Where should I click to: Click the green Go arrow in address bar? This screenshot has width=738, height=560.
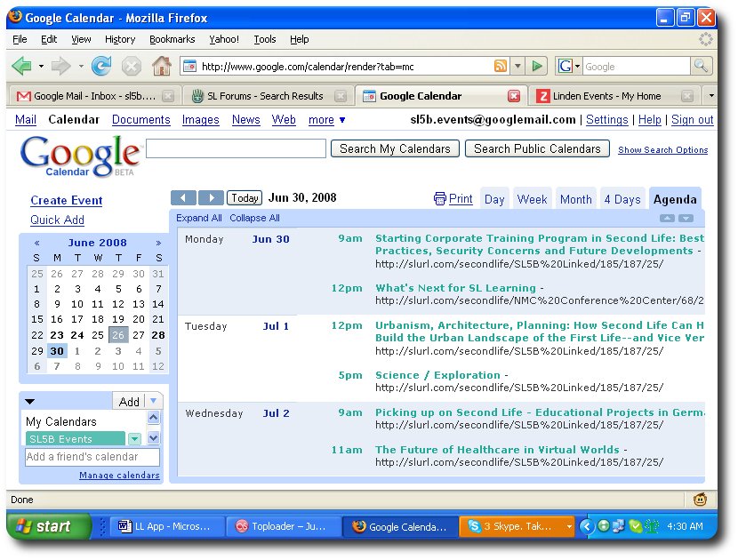point(536,67)
